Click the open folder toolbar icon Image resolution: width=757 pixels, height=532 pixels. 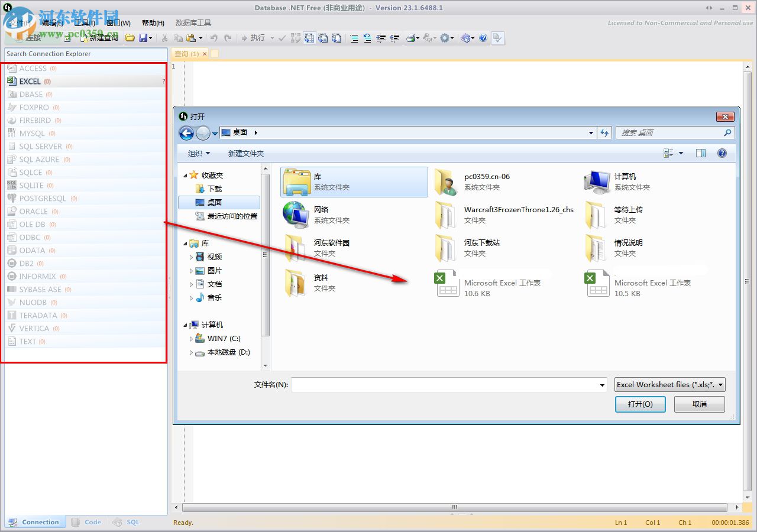(x=130, y=38)
